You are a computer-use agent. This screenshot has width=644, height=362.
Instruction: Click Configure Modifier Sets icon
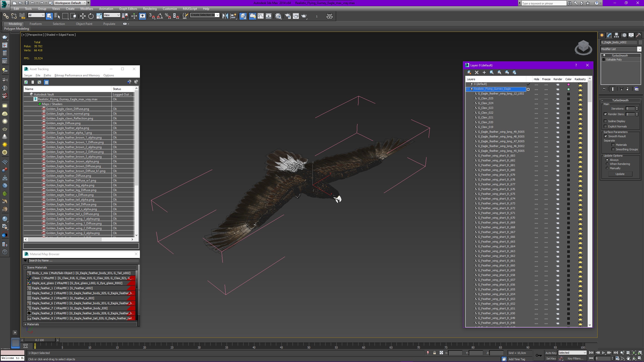[636, 89]
